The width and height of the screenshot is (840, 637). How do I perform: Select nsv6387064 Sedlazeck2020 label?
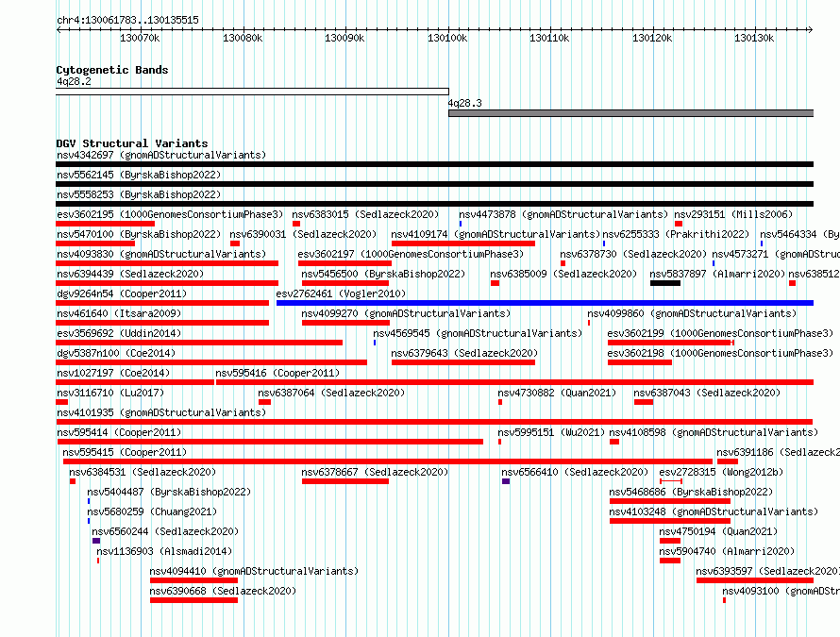[331, 394]
